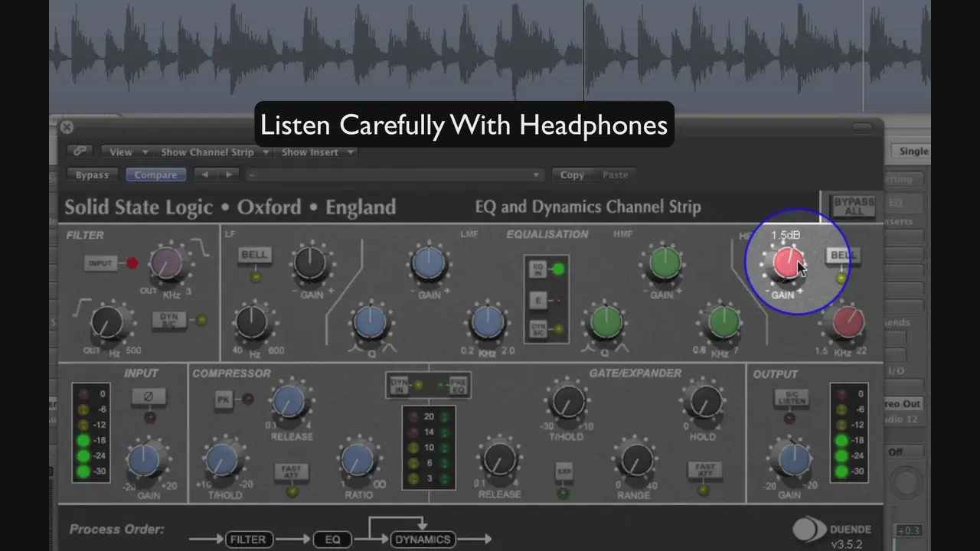Click the Copy button

coord(572,174)
